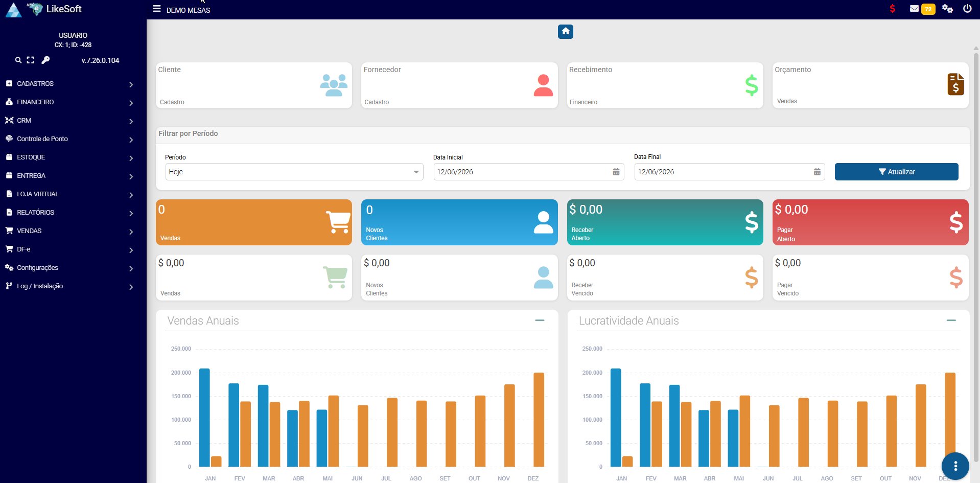Open the Fornecedor person icon card
Image resolution: width=980 pixels, height=483 pixels.
(x=543, y=85)
